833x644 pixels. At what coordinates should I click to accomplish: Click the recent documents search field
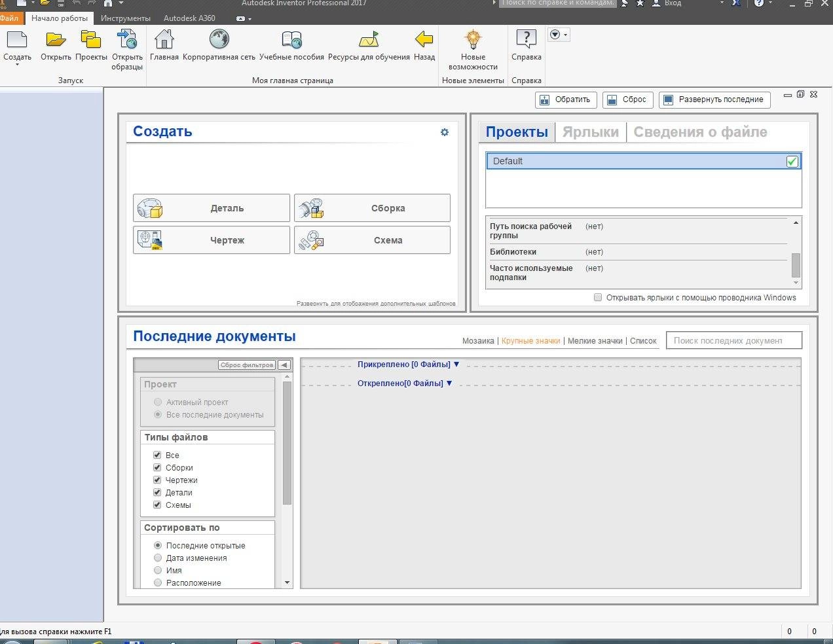tap(733, 340)
